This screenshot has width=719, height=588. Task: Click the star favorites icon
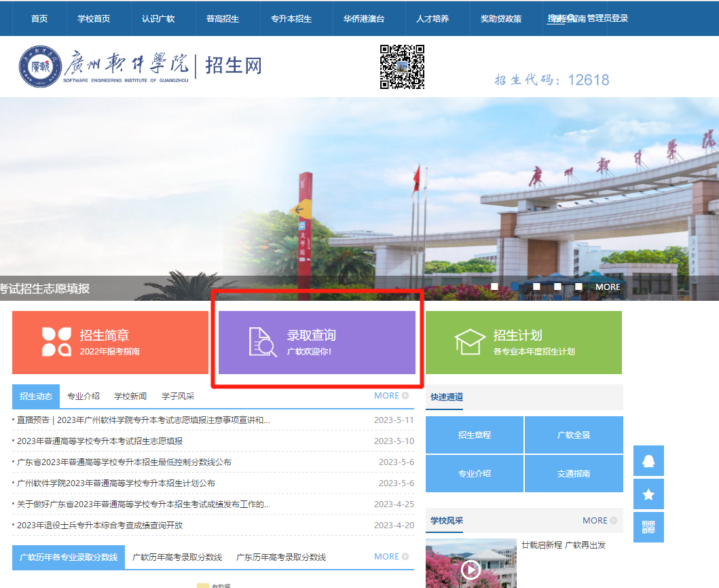point(648,494)
